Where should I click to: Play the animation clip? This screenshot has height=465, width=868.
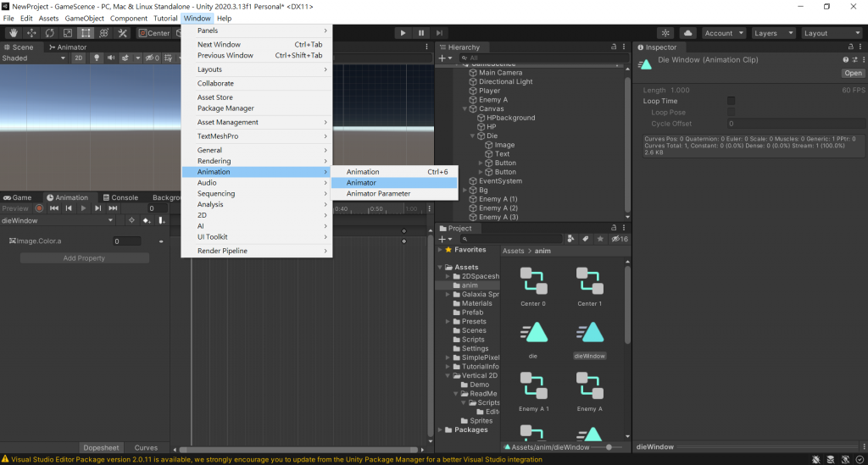[84, 208]
